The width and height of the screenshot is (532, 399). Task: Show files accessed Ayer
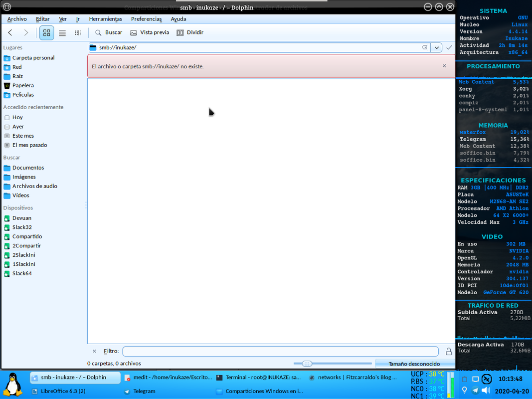14,127
